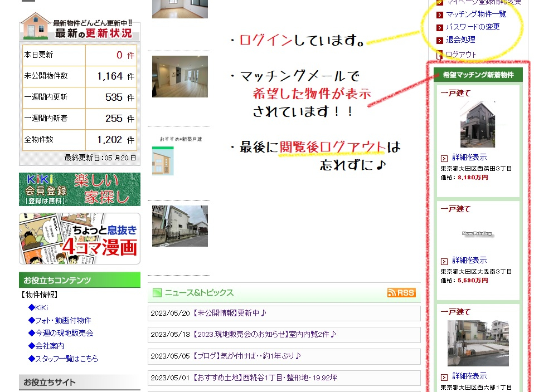The width and height of the screenshot is (534, 392).
Task: Open the KiKi 会員登録 banner
Action: (80, 189)
